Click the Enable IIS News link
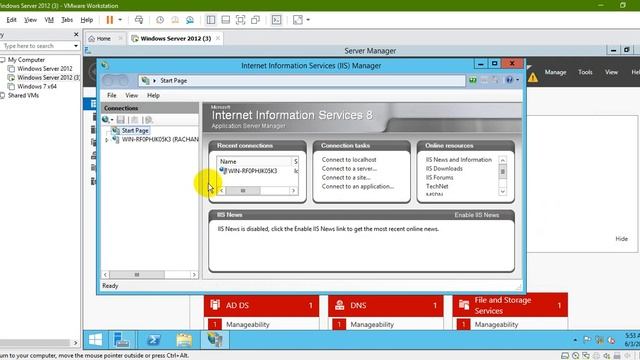The image size is (640, 360). (477, 215)
